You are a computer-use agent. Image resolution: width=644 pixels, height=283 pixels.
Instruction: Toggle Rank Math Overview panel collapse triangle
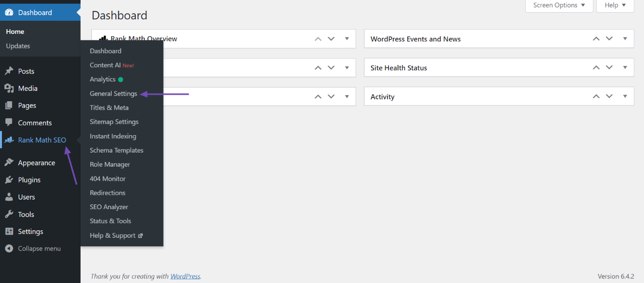point(347,39)
